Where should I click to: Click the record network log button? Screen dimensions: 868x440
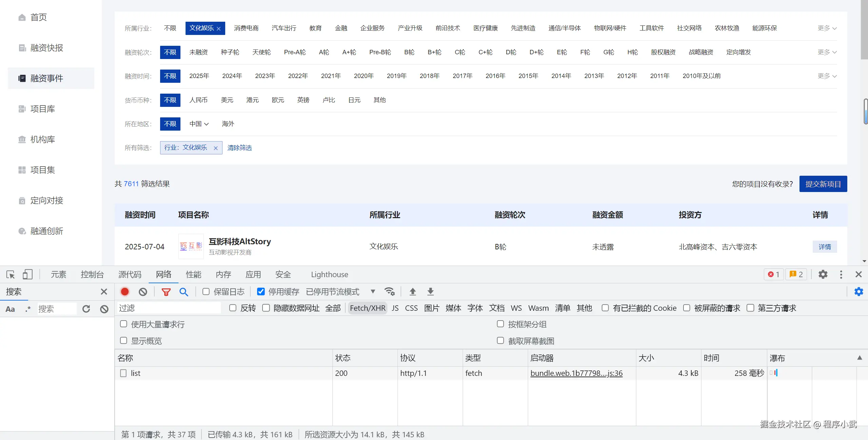pos(125,292)
